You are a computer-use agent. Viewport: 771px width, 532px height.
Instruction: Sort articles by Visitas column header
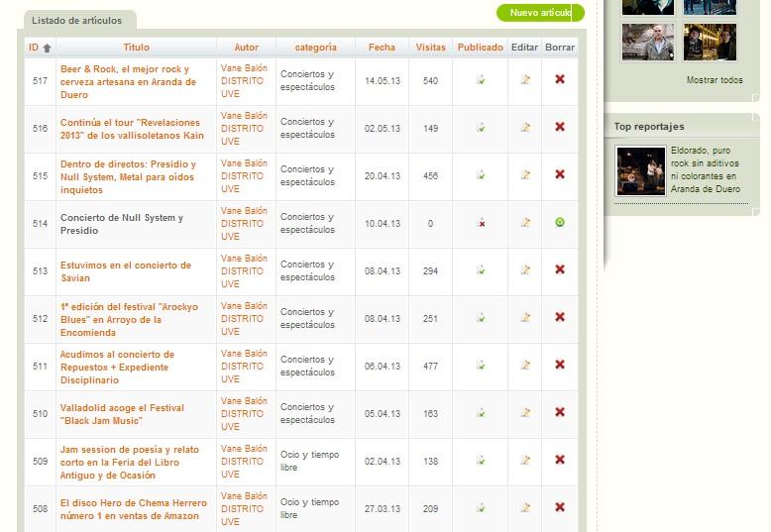(431, 48)
